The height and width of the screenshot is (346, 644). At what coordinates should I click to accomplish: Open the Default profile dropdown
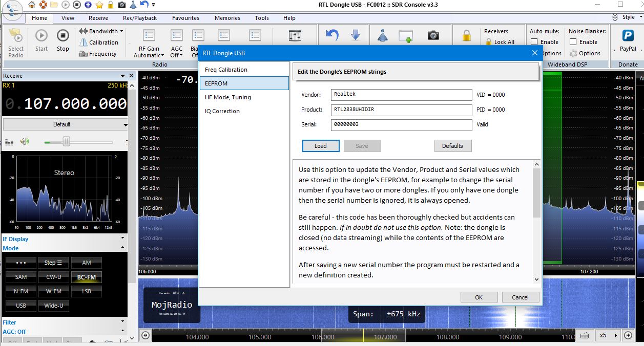coord(65,124)
